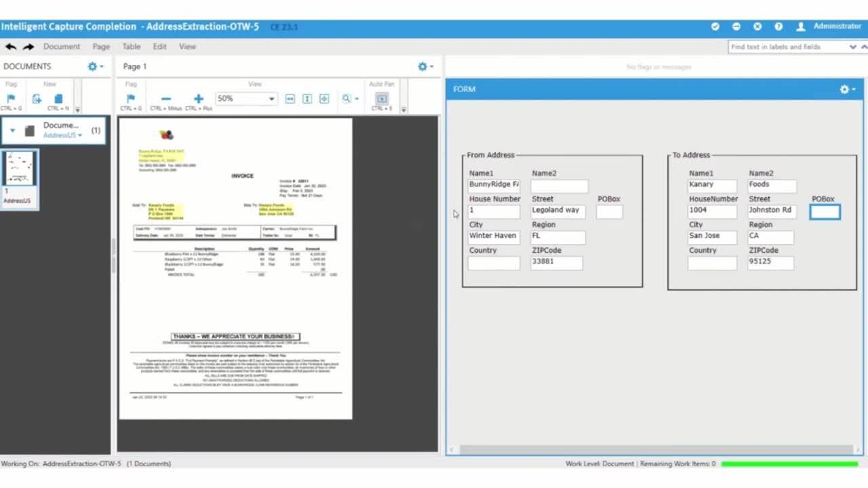The width and height of the screenshot is (868, 488).
Task: Expand the FORM panel settings gear menu
Action: pos(847,89)
